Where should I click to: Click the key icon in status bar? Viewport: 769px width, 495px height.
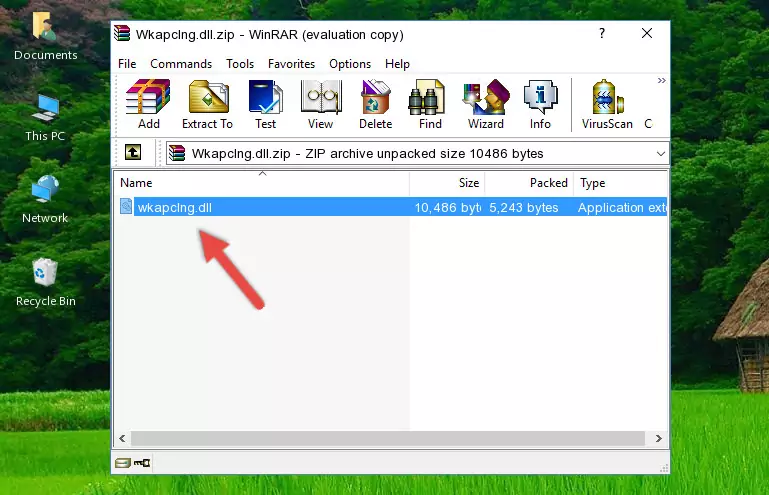(x=142, y=462)
